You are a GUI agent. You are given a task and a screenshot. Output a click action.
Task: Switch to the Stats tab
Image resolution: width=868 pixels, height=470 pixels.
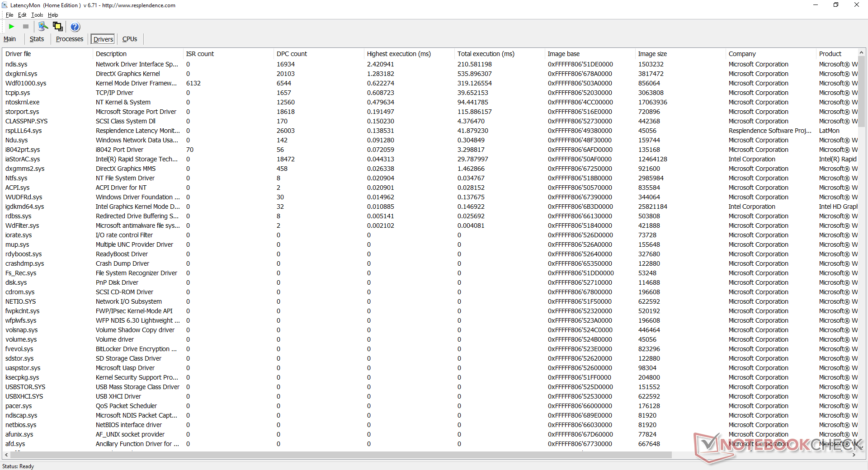tap(37, 39)
